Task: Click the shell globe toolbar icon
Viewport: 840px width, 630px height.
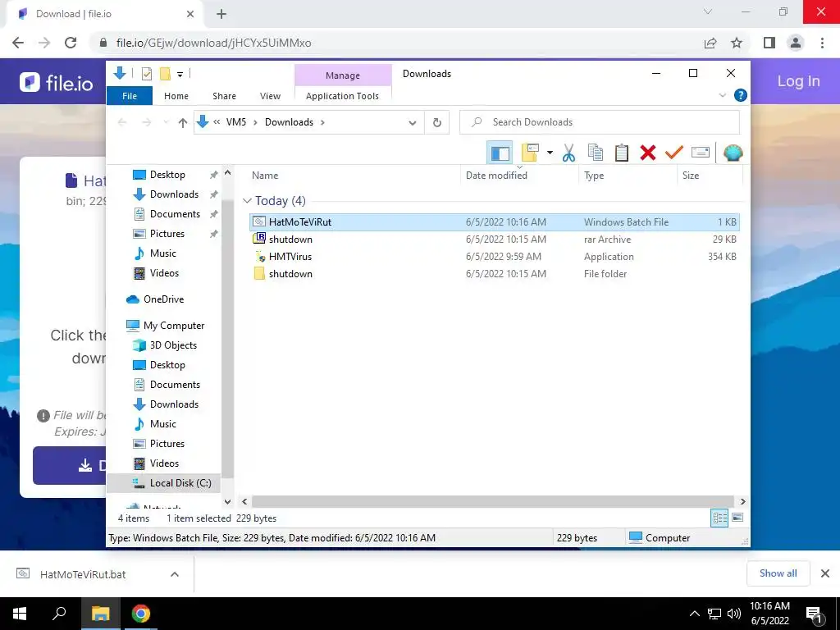Action: (733, 153)
